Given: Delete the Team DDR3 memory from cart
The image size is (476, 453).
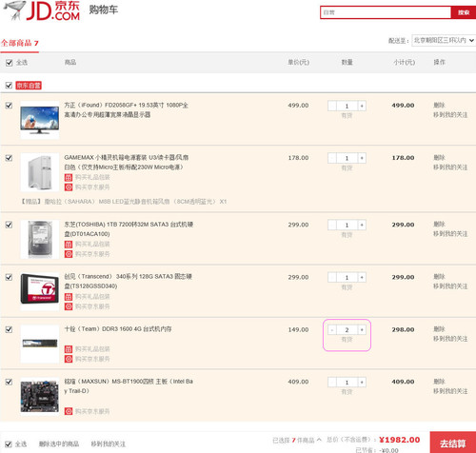Looking at the screenshot, I should click(x=439, y=329).
